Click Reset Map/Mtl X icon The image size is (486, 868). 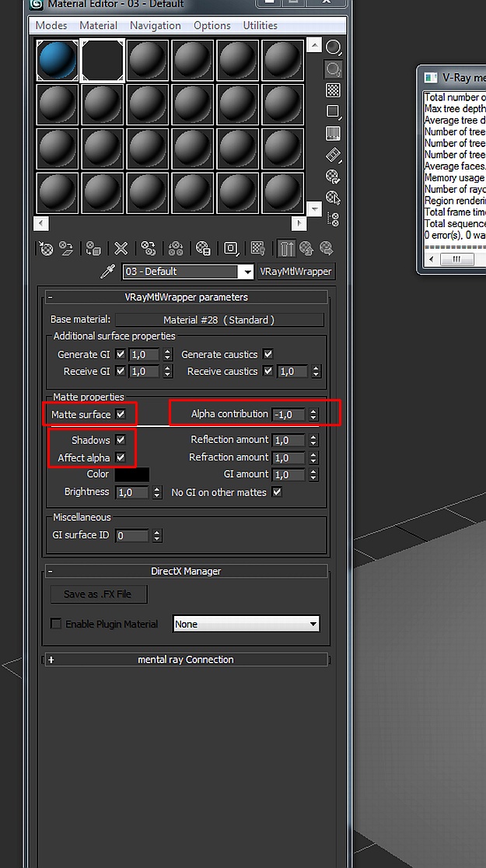pyautogui.click(x=121, y=249)
